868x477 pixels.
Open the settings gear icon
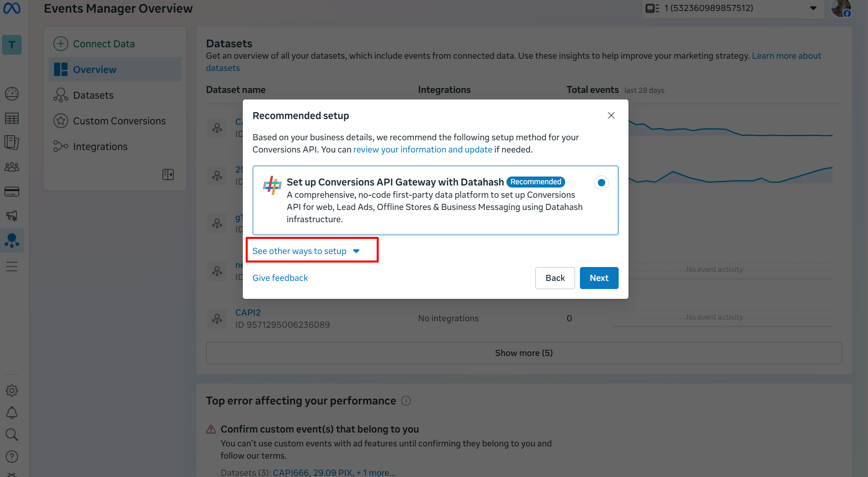(x=12, y=391)
